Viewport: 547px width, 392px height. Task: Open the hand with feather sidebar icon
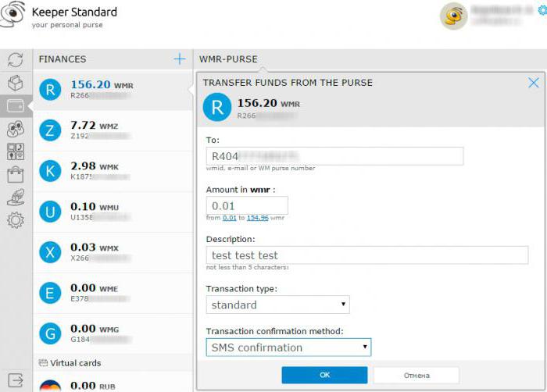(16, 198)
